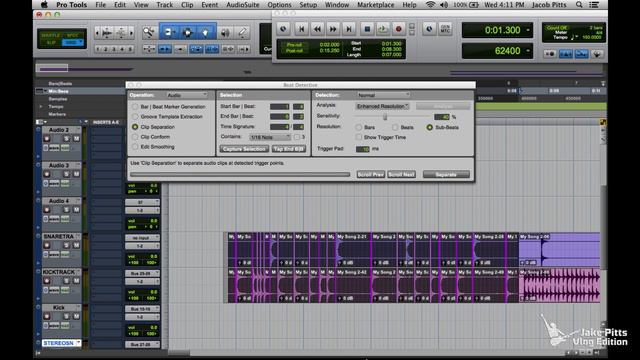Set Resolution to Sub-Beats
The height and width of the screenshot is (360, 640).
430,127
